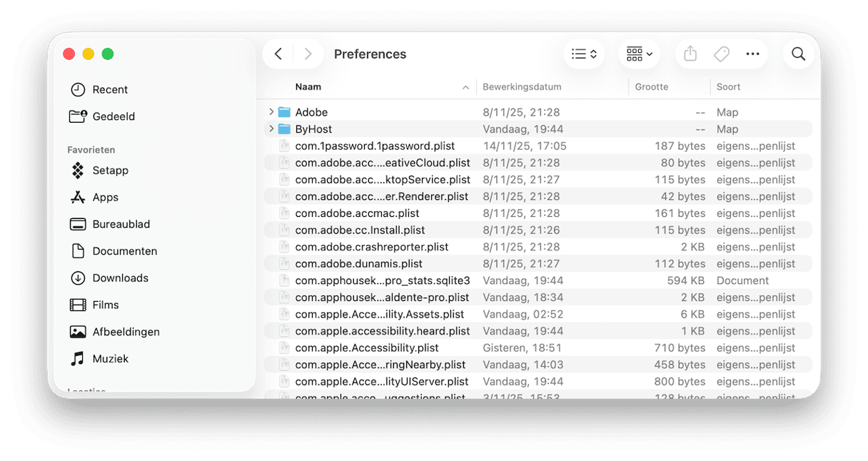Select Downloads in the sidebar
The image size is (868, 461).
coord(120,278)
